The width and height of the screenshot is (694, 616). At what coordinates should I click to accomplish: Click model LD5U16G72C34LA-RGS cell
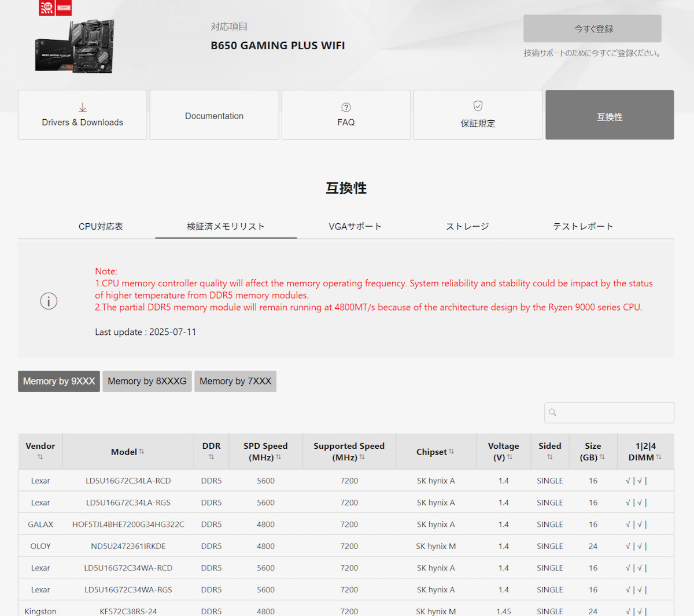(128, 503)
